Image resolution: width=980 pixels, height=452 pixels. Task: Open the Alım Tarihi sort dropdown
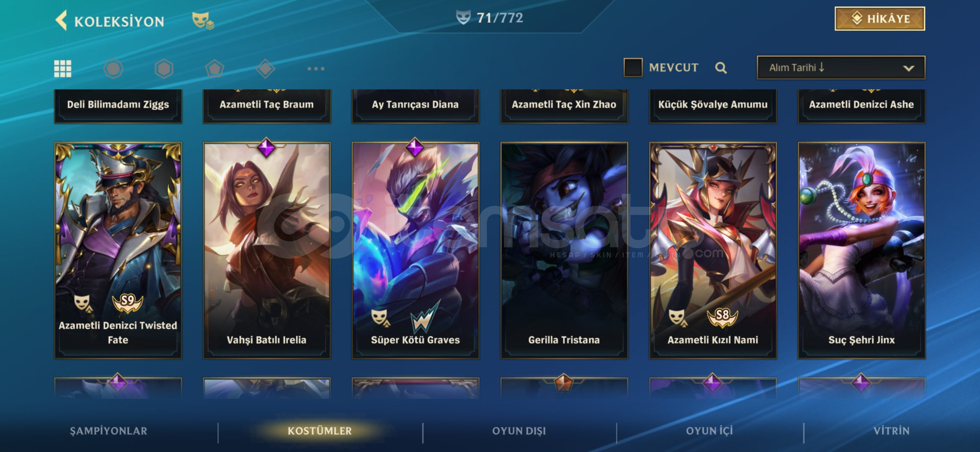841,67
